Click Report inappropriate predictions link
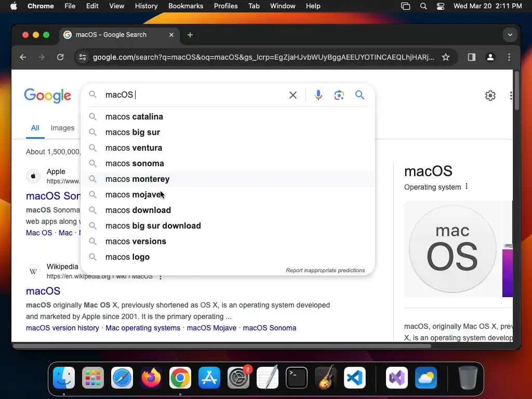This screenshot has width=532, height=399. (x=325, y=270)
